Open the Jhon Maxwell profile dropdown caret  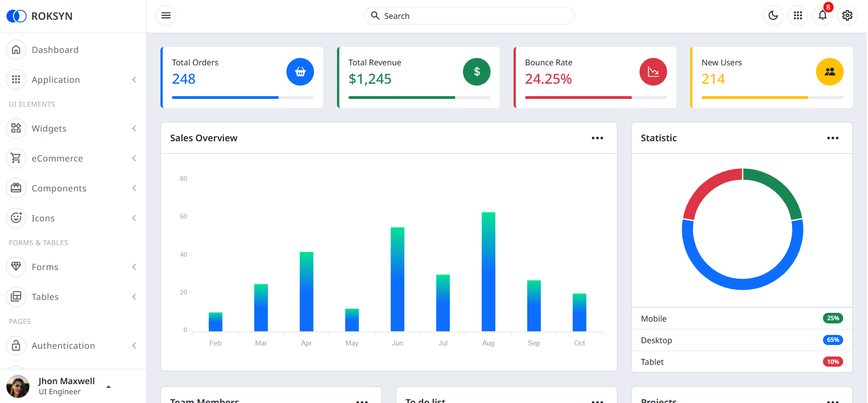point(108,387)
